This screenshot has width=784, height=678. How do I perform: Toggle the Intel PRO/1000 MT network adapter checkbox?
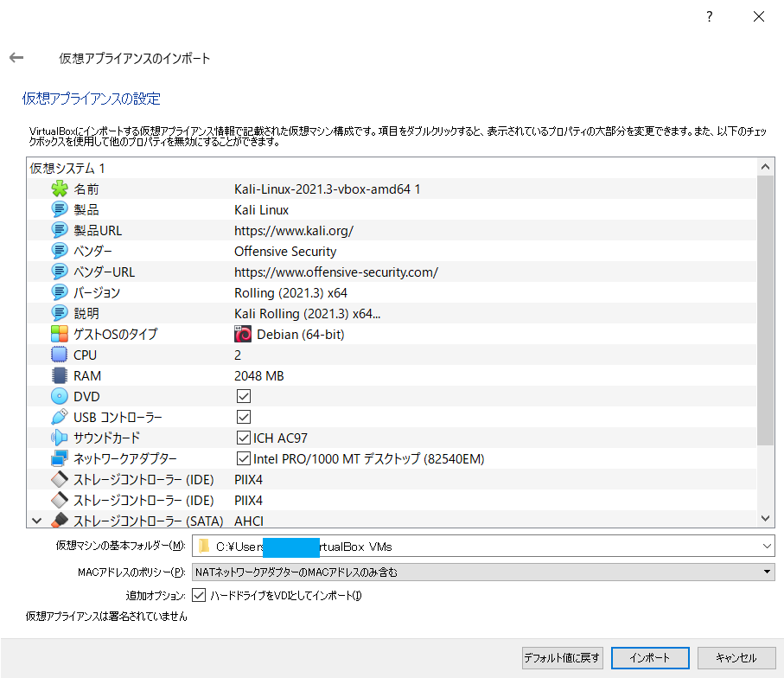(x=244, y=458)
